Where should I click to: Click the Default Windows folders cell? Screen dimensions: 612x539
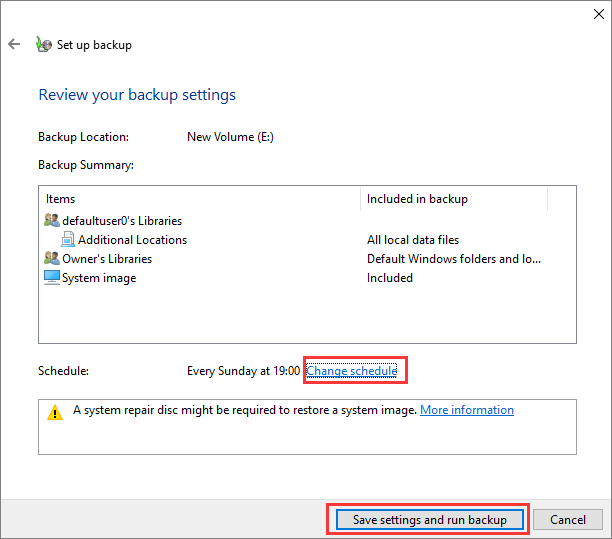click(453, 259)
